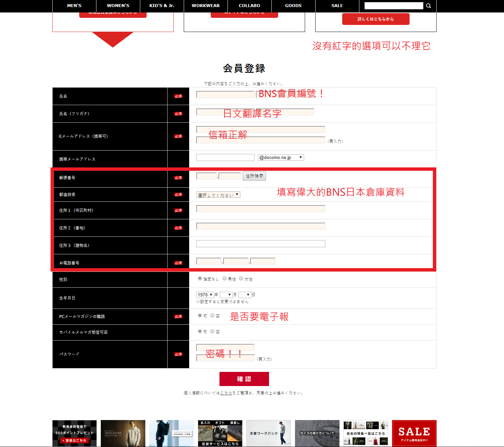This screenshot has width=504, height=447.
Task: Open the 500 point new member banner
Action: tap(75, 433)
